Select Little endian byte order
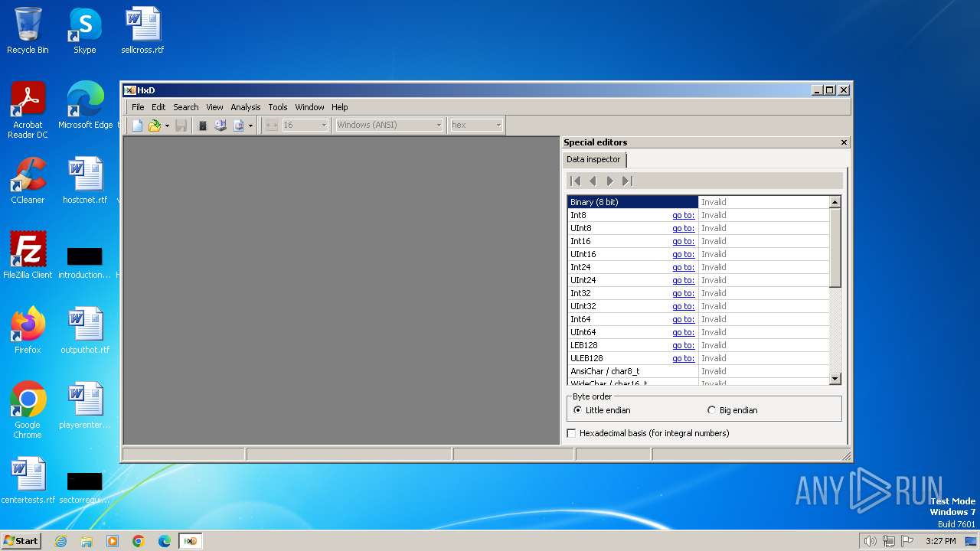 [x=602, y=410]
